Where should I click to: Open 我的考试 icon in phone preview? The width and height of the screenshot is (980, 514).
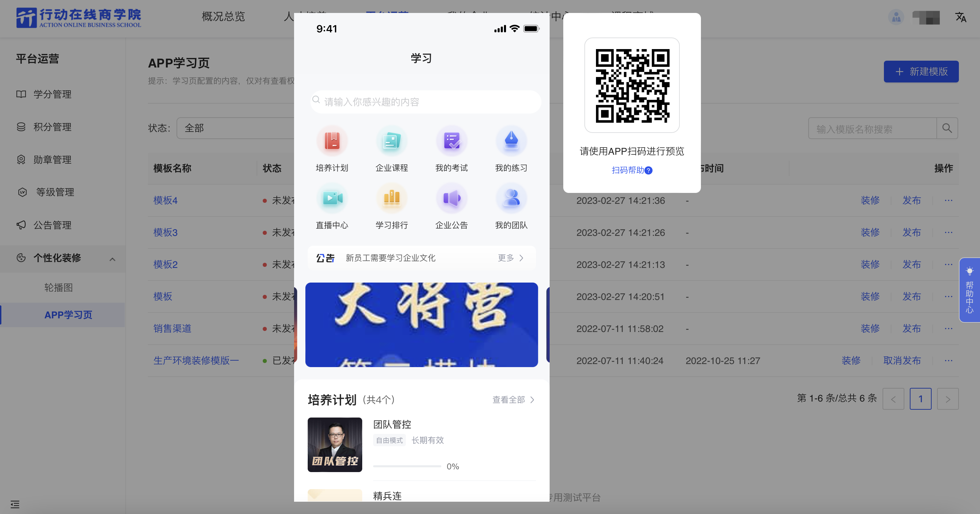pos(451,141)
